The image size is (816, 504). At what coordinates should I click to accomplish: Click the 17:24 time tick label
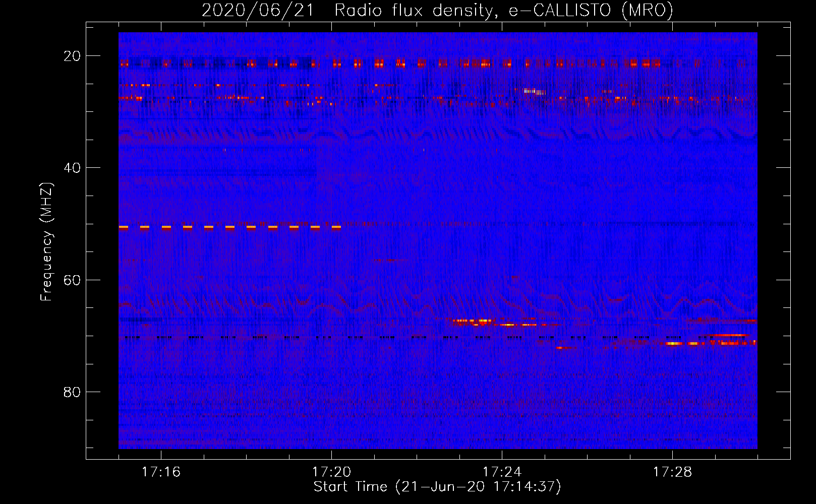(x=502, y=472)
